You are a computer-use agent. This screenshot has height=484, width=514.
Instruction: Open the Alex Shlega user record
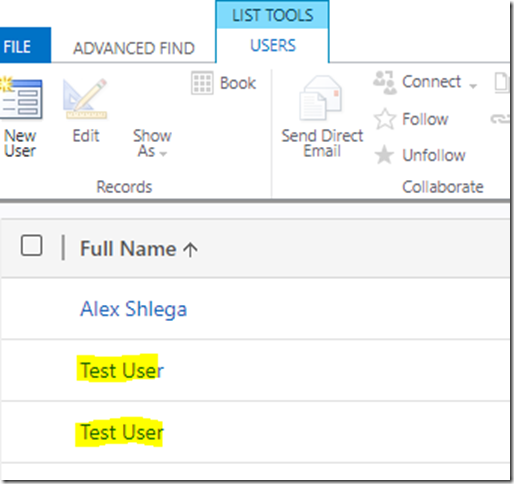coord(133,309)
